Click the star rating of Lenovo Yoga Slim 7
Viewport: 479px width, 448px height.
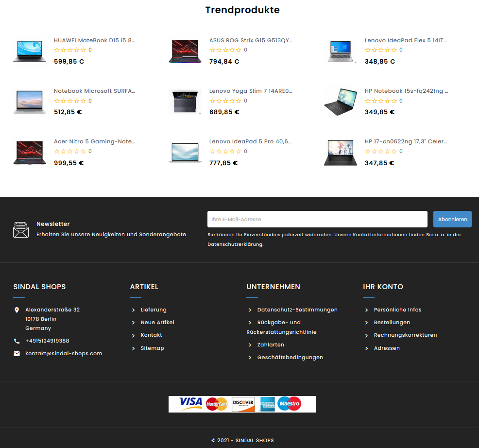[225, 101]
